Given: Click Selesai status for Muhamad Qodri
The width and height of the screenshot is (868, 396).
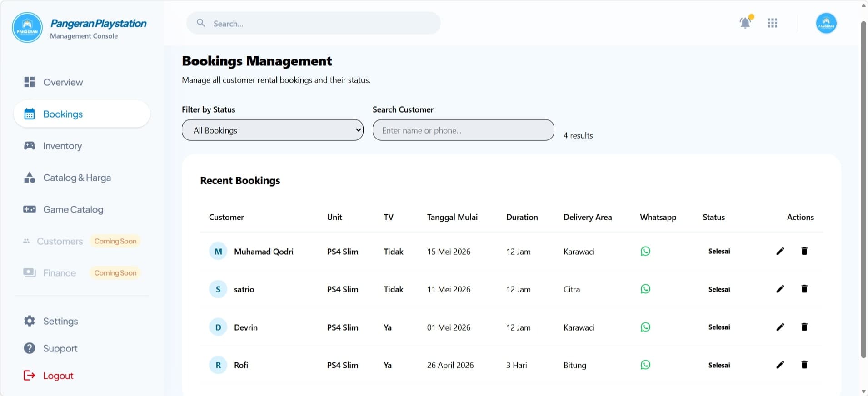Looking at the screenshot, I should 719,251.
